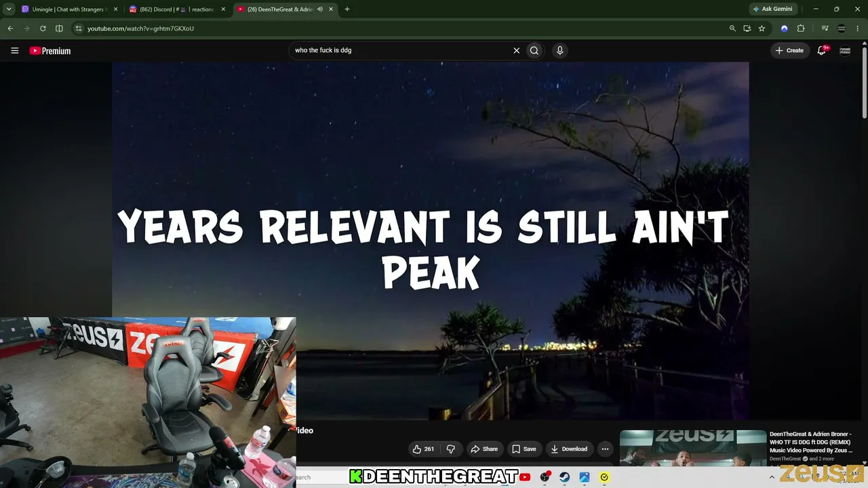Open a new browser tab
Screen dimensions: 868x488
(347, 9)
